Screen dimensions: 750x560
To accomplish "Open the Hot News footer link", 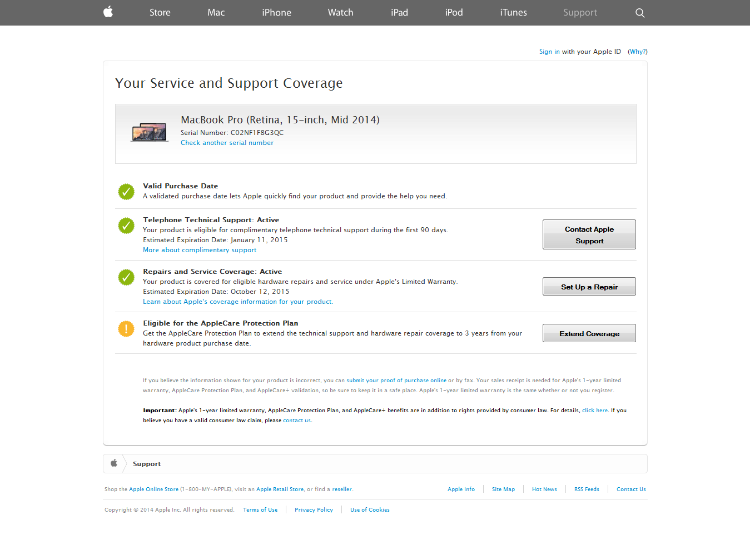I will 544,489.
